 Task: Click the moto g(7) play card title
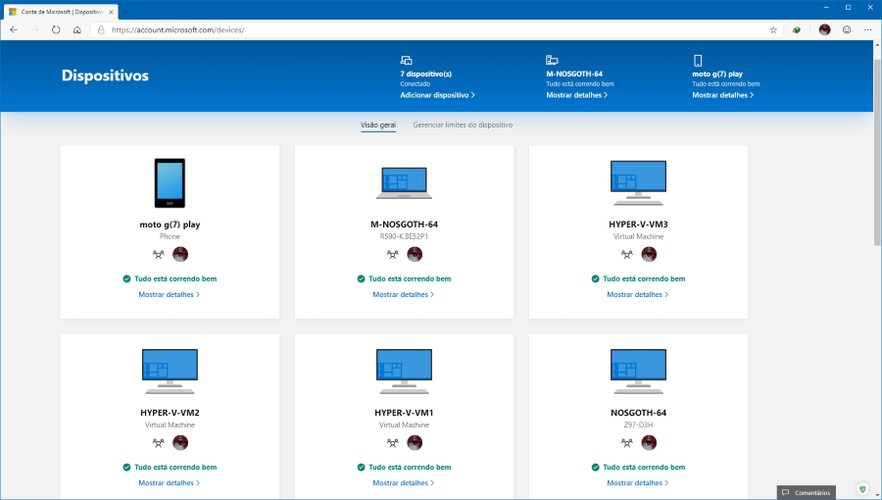(170, 224)
